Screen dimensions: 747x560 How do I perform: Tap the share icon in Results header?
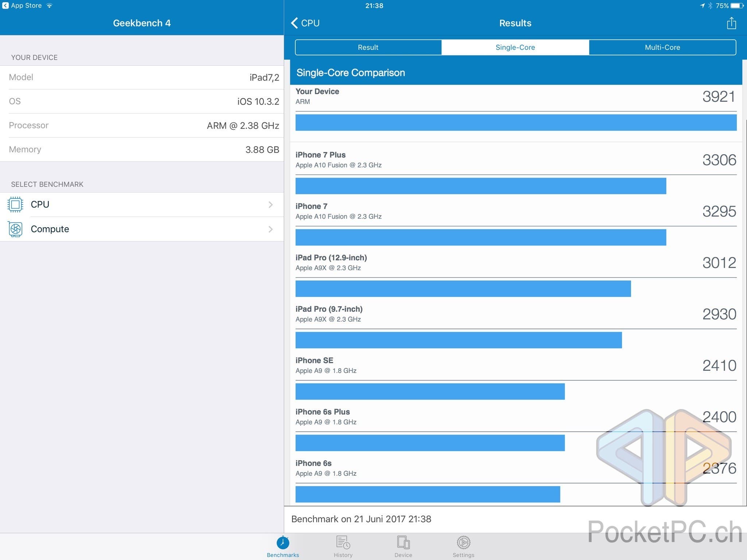click(731, 23)
